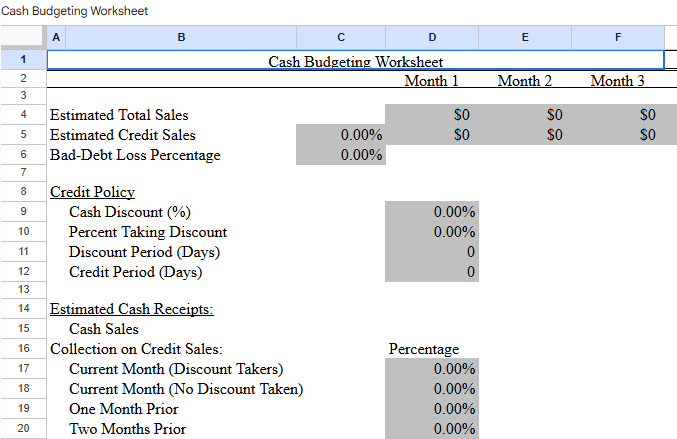
Task: Select the Credit Policy label cell
Action: pos(92,192)
